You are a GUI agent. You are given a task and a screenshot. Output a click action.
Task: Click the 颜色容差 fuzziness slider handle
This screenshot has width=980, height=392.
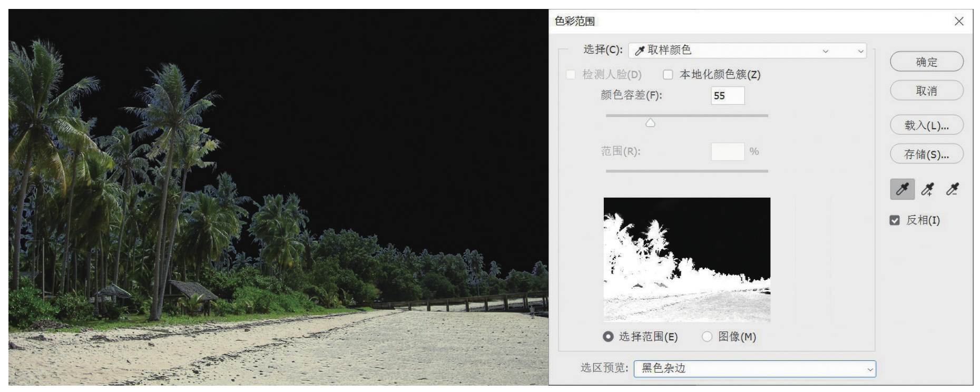[651, 123]
